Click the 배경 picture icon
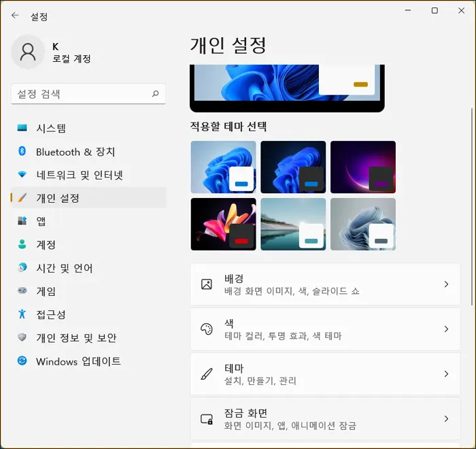476x449 pixels. (207, 284)
